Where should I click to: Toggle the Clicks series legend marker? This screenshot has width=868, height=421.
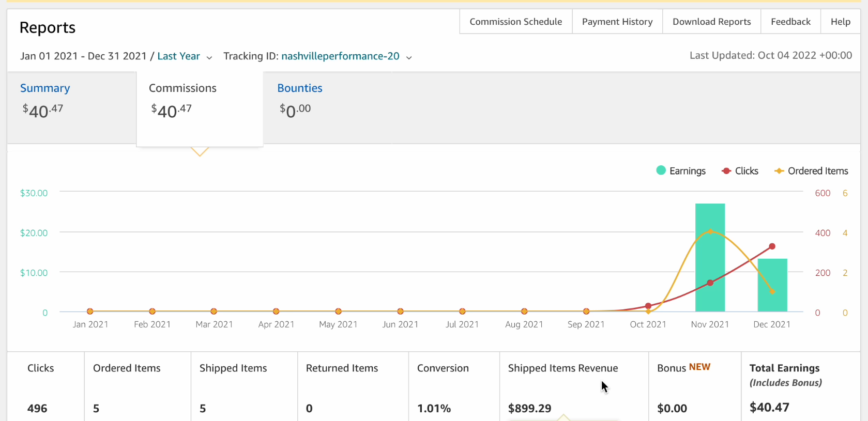[x=726, y=171]
